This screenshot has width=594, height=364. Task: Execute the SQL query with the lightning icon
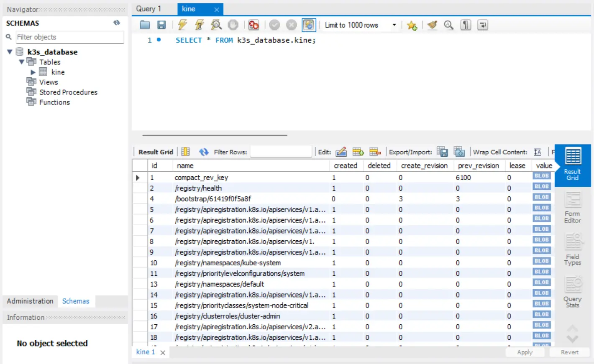point(182,25)
